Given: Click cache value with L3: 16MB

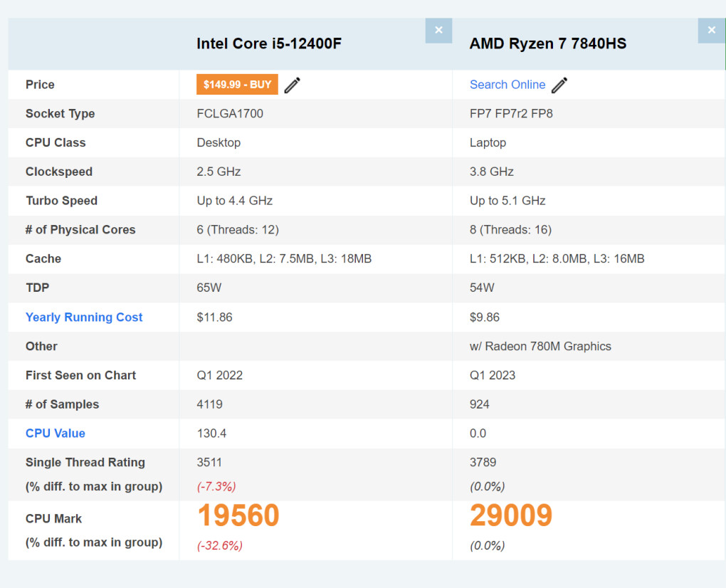Looking at the screenshot, I should coord(557,259).
